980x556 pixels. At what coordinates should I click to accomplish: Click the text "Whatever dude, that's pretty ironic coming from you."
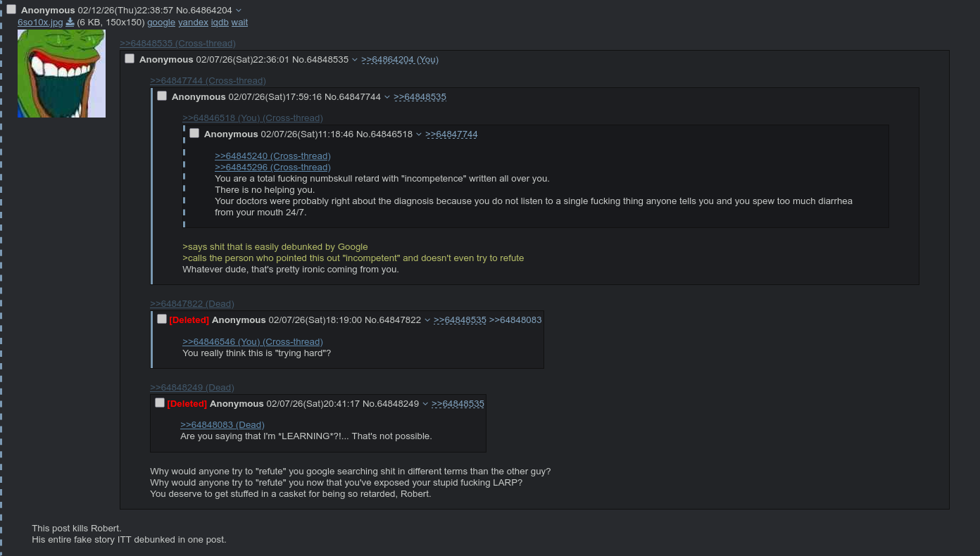(291, 270)
